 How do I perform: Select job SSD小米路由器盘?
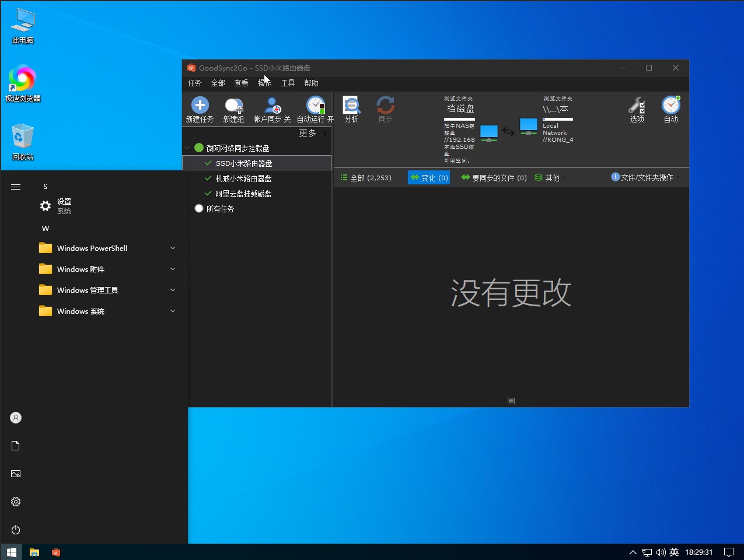(x=257, y=163)
